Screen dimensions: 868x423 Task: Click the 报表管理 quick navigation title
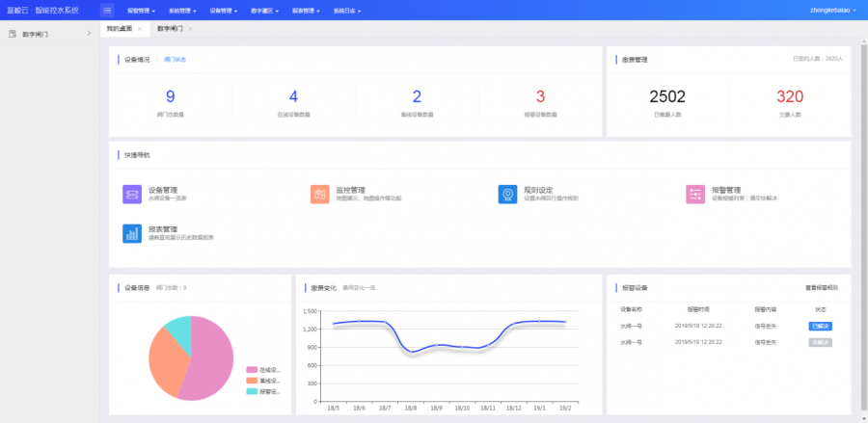163,229
